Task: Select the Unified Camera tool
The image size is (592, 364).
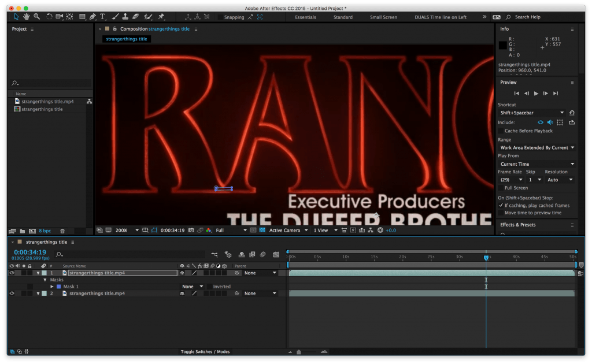Action: pyautogui.click(x=60, y=17)
